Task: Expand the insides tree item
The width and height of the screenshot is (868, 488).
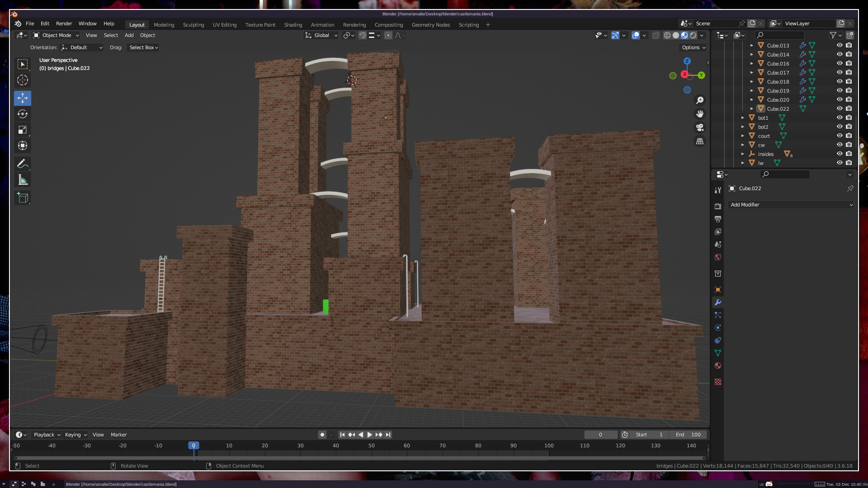Action: point(743,154)
